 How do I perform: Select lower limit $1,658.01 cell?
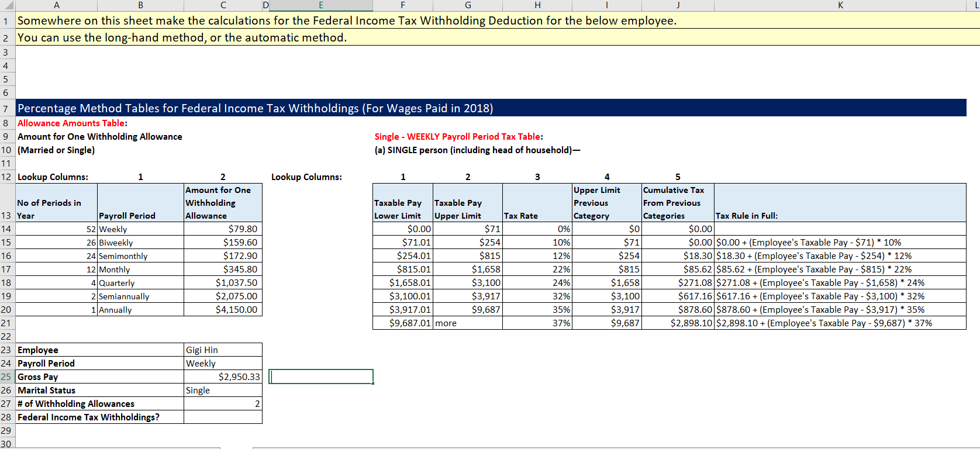[403, 282]
